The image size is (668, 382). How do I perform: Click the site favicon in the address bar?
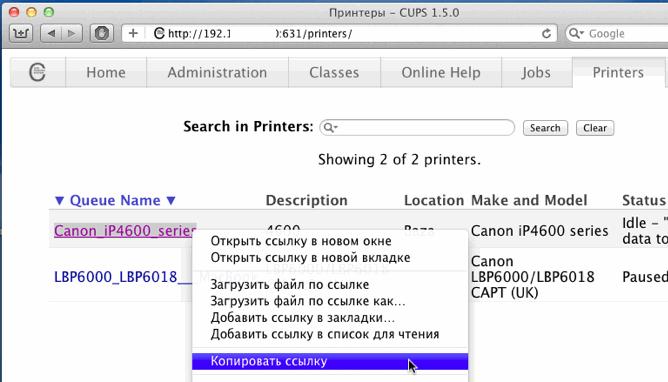click(x=159, y=33)
